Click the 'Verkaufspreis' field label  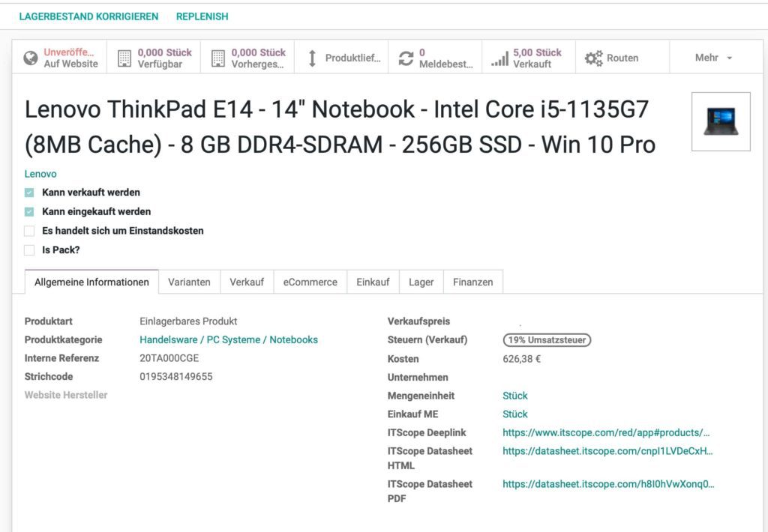click(418, 321)
